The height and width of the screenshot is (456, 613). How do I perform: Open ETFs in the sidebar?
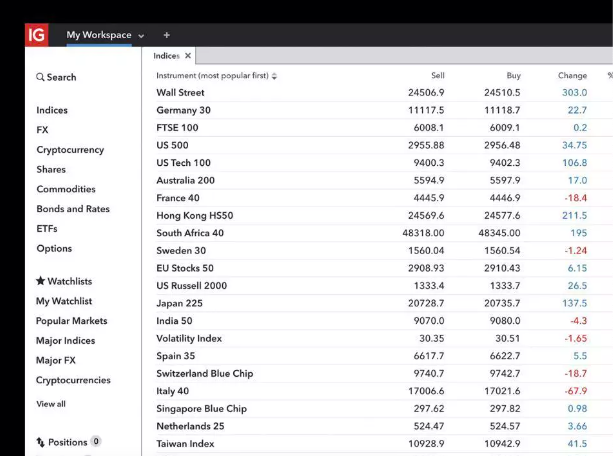click(47, 229)
